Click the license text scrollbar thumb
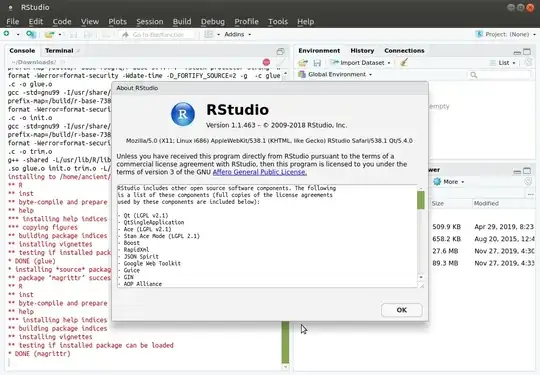This screenshot has width=540, height=375. (x=420, y=200)
